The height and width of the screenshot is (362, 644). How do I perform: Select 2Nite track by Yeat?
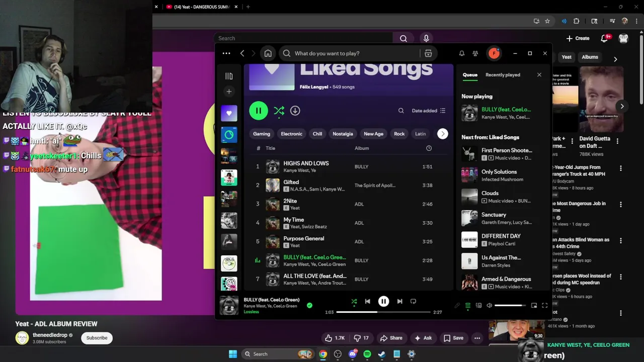(x=349, y=204)
